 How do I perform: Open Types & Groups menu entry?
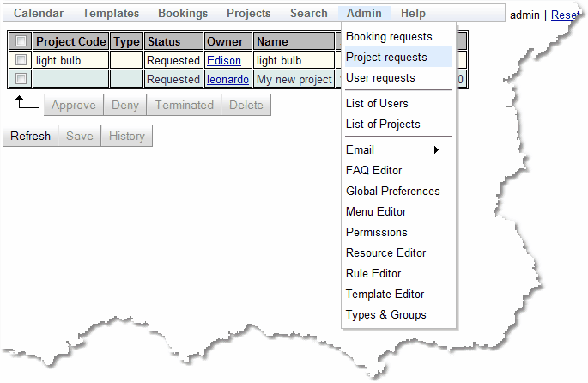coord(385,315)
